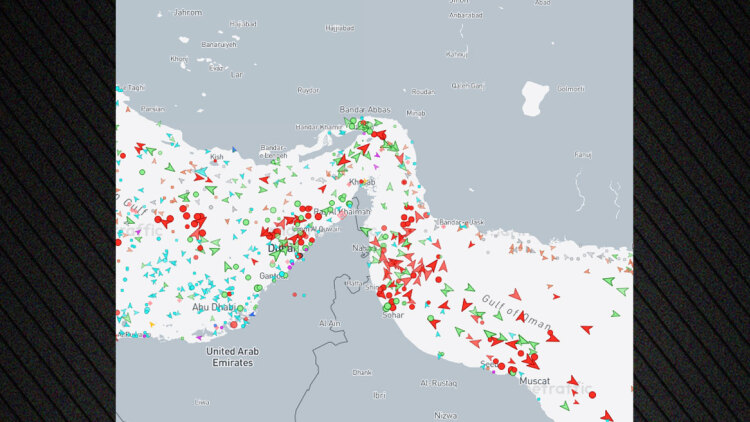Click the white lake shape near Golmorti
Image resolution: width=750 pixels, height=422 pixels.
[x=535, y=99]
